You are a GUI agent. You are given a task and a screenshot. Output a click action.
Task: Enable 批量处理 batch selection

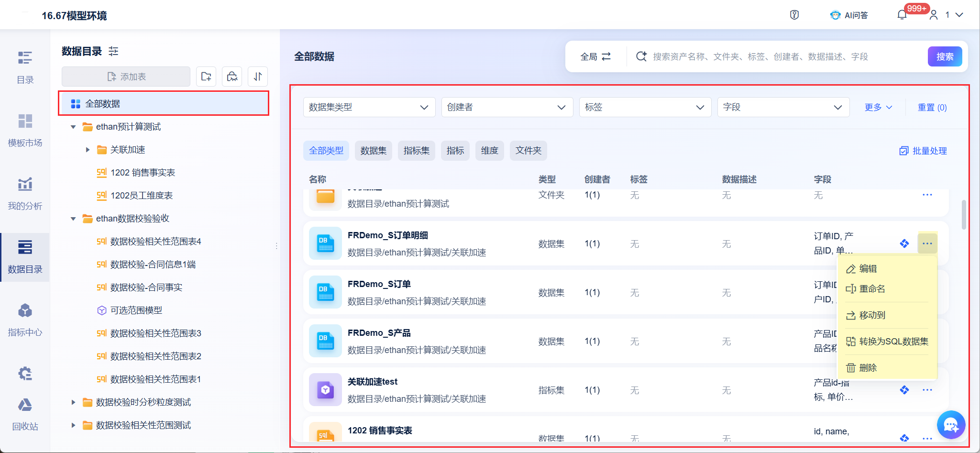click(x=923, y=151)
